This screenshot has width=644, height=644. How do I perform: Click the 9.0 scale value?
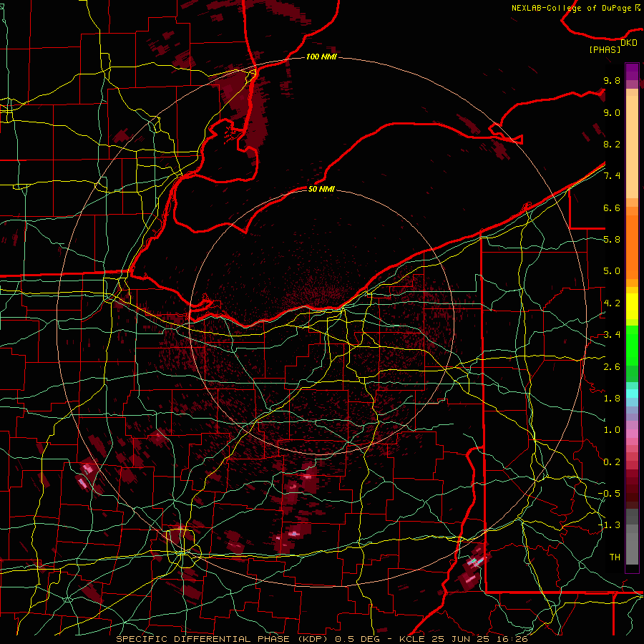(612, 112)
